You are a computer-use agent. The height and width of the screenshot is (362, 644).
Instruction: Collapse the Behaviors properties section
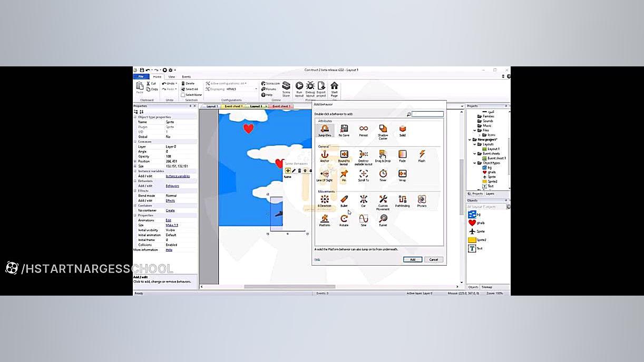(x=135, y=181)
